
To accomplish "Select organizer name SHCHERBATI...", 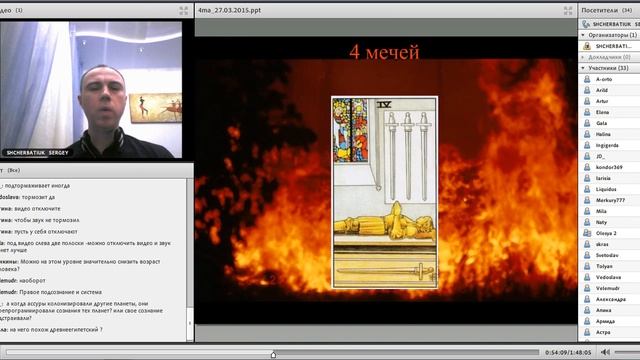I will point(613,46).
